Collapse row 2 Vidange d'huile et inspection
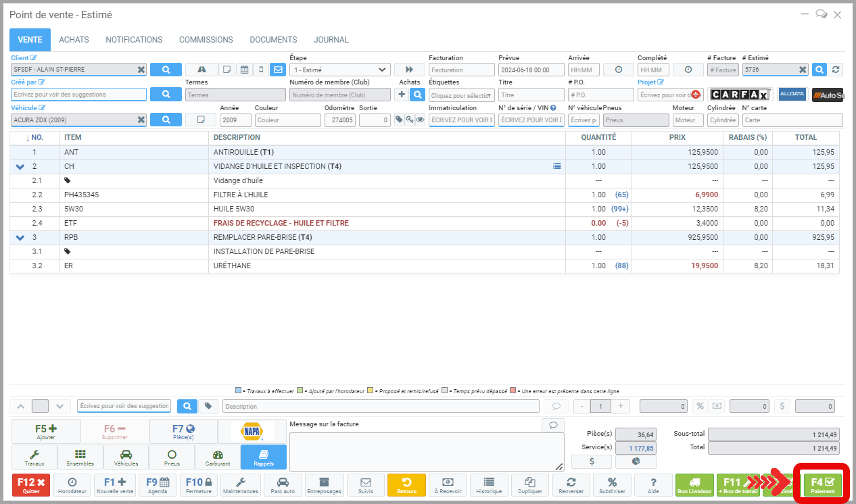The image size is (856, 504). (20, 166)
